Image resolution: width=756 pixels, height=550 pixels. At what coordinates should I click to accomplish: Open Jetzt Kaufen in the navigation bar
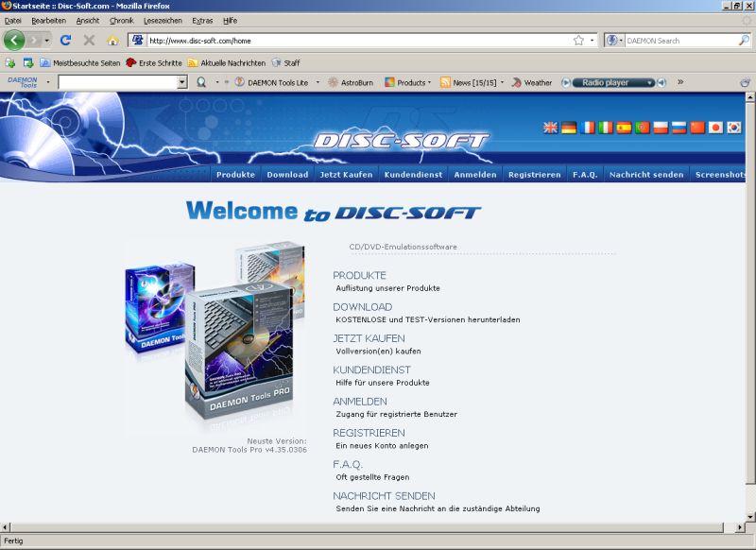point(346,175)
